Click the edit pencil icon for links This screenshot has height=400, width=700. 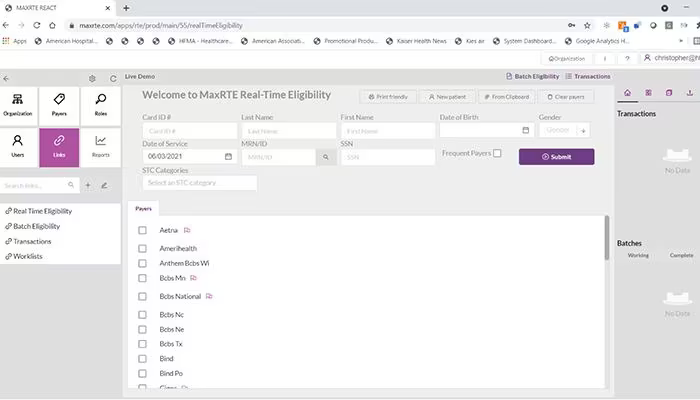coord(104,185)
